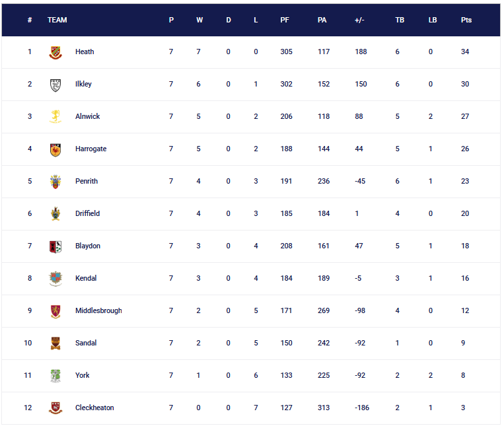Click the Heath club crest icon
The image size is (504, 430).
(x=56, y=52)
